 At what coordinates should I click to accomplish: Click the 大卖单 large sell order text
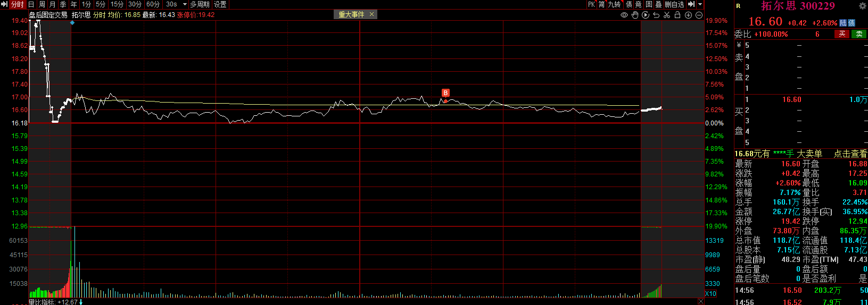pos(809,154)
